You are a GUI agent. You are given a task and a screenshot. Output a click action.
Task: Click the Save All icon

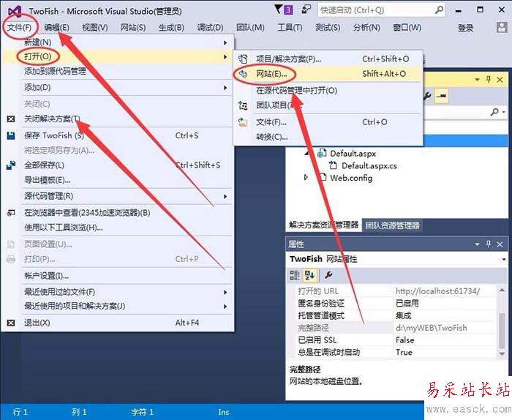11,165
